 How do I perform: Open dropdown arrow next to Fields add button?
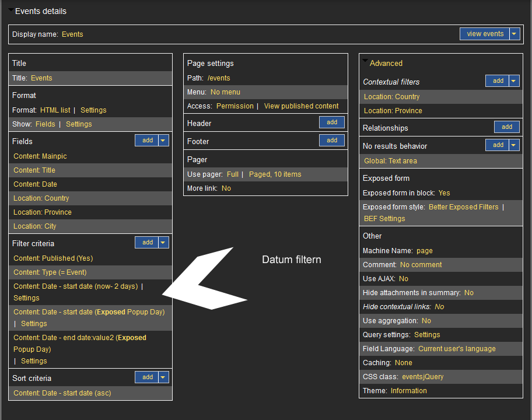(163, 140)
